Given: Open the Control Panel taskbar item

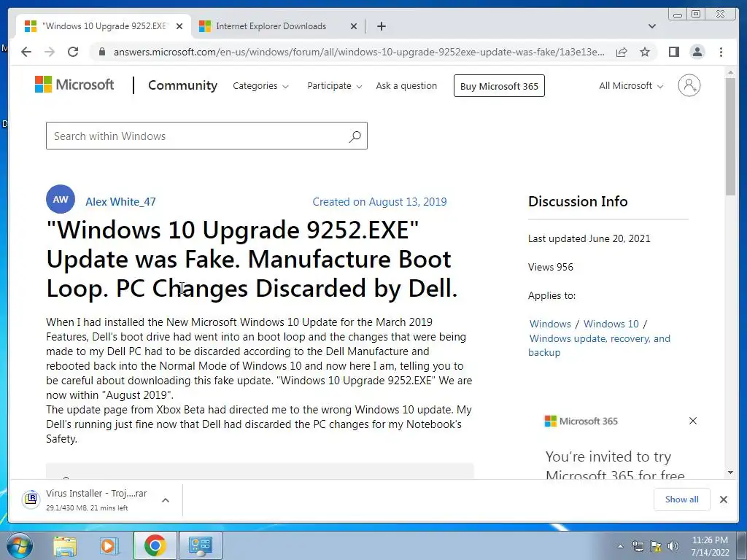Looking at the screenshot, I should 200,545.
